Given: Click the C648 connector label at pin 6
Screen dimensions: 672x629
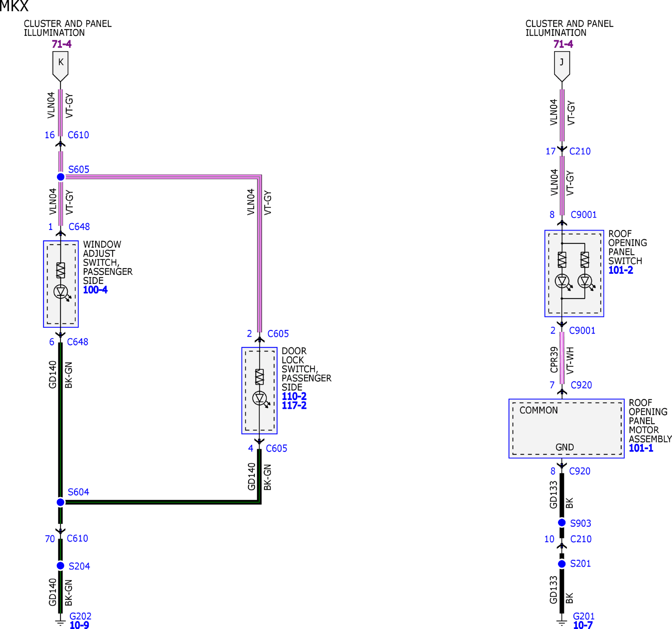Looking at the screenshot, I should click(77, 342).
